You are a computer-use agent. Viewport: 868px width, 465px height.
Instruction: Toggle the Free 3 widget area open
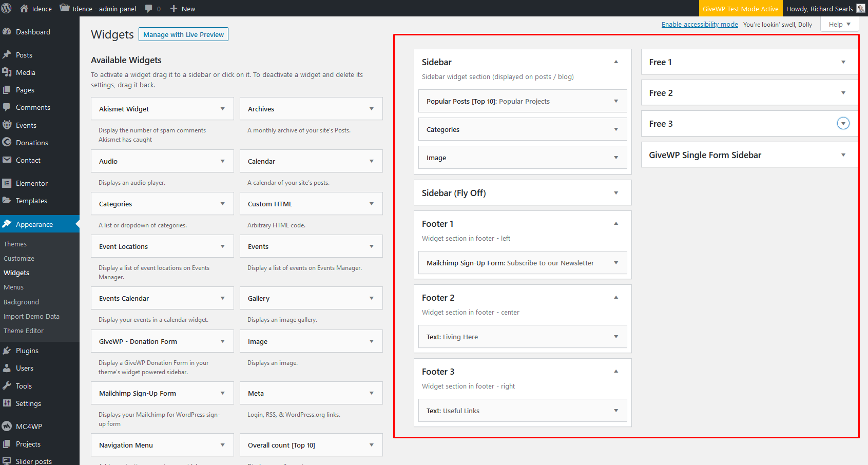point(843,124)
